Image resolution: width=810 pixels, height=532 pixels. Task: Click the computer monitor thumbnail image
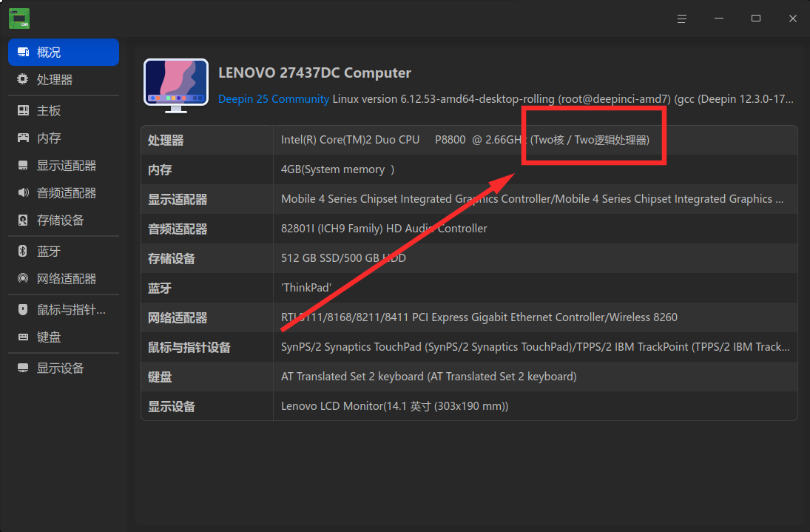point(176,85)
